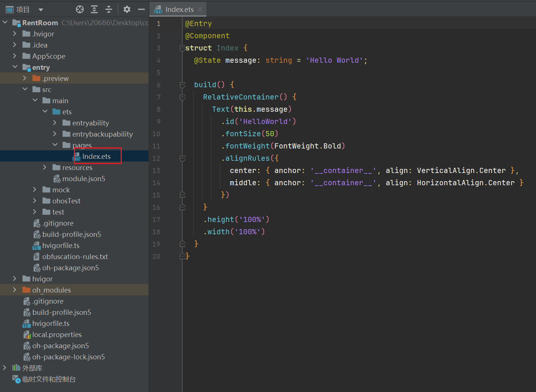Click the entry module folder icon

pyautogui.click(x=26, y=67)
